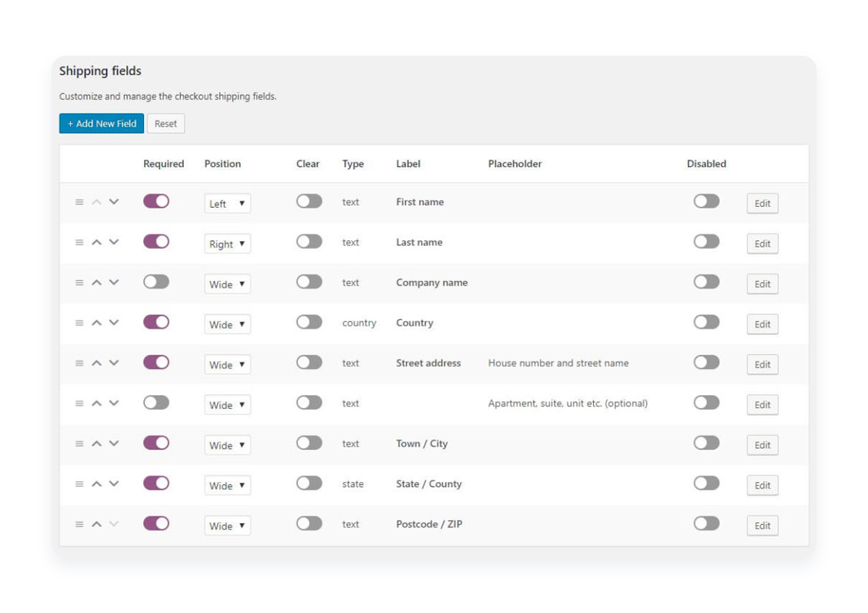Move Street address row up

click(x=97, y=363)
